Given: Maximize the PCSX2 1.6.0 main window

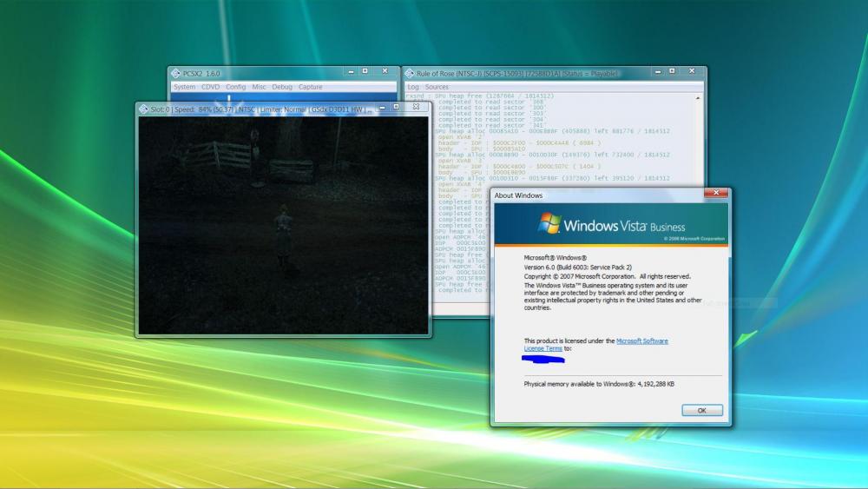Looking at the screenshot, I should tap(365, 71).
